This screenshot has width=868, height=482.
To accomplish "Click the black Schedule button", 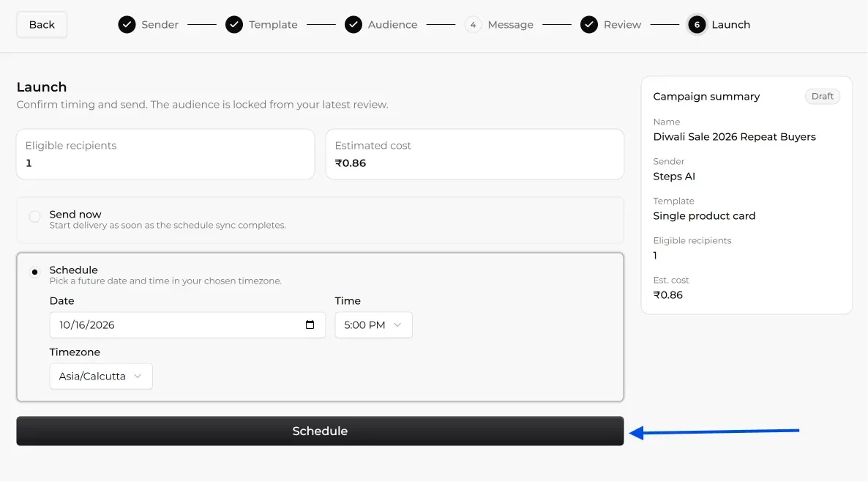I will (320, 431).
